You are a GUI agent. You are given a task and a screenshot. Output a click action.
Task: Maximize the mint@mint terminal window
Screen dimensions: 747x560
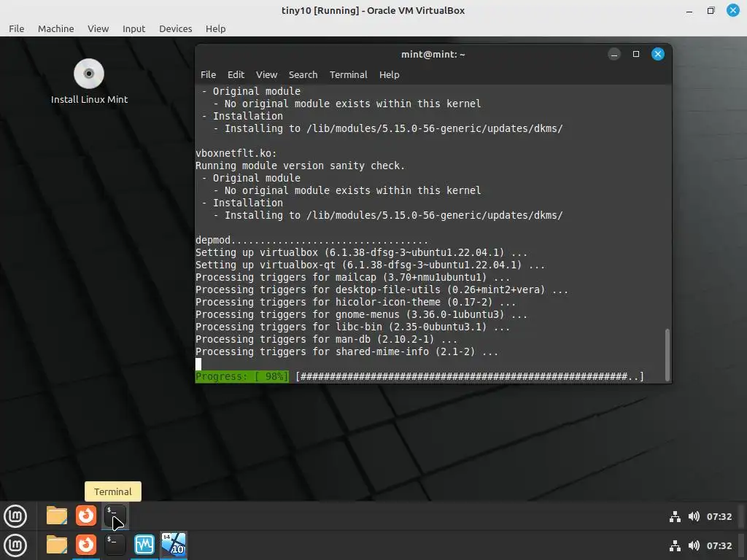pos(636,54)
